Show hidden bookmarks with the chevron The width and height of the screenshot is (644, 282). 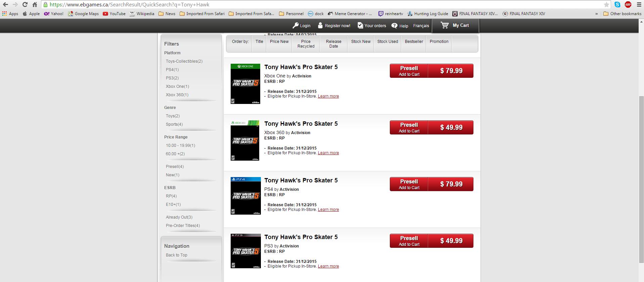596,14
